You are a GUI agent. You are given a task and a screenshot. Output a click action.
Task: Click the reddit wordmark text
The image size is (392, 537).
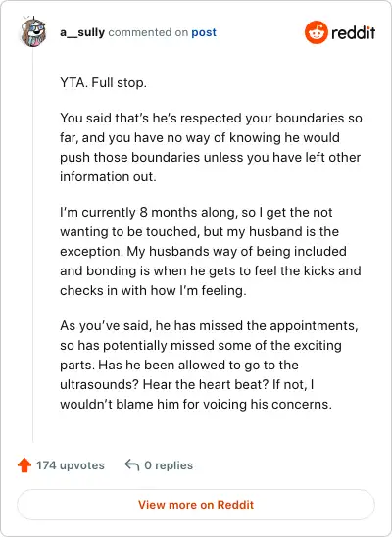click(353, 33)
